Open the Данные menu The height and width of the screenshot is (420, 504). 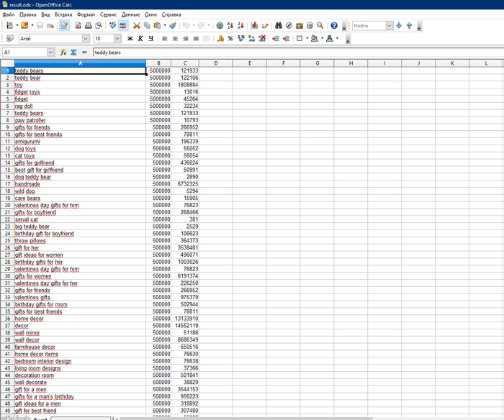pos(131,14)
